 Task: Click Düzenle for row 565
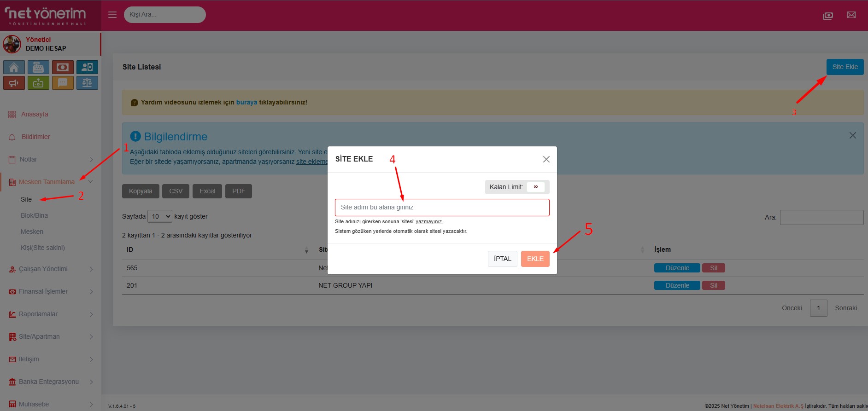677,268
